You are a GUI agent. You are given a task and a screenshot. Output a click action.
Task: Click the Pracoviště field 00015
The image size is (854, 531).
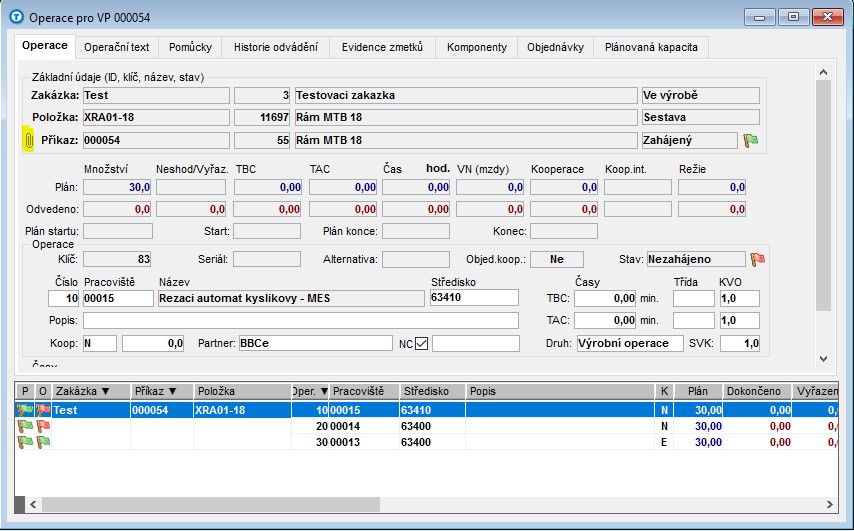pyautogui.click(x=118, y=298)
